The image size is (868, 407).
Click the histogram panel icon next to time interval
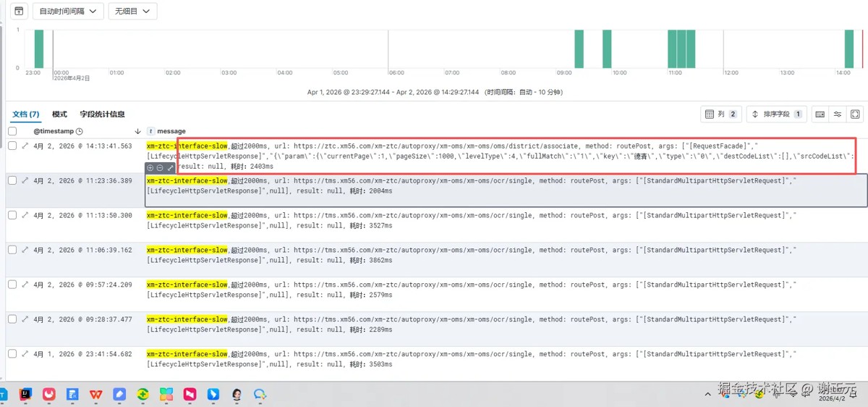click(x=19, y=11)
